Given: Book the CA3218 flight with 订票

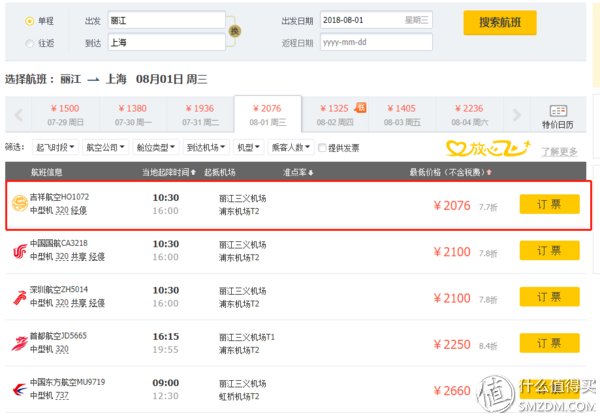Looking at the screenshot, I should tap(549, 251).
